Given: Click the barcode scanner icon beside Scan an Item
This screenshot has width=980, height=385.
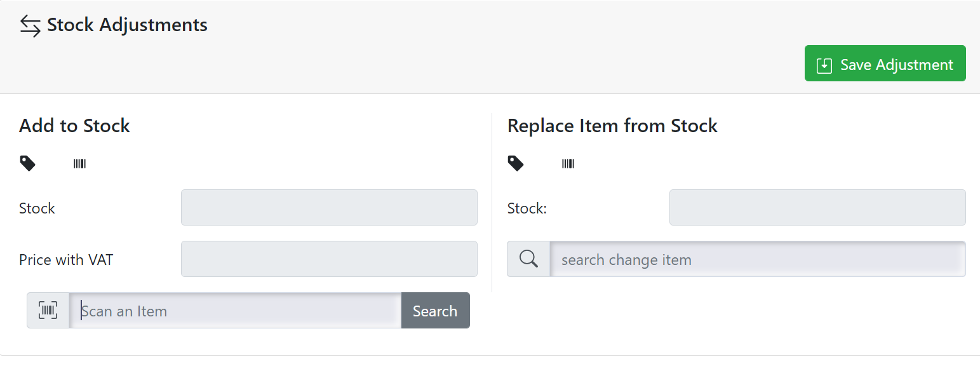Looking at the screenshot, I should (x=48, y=311).
